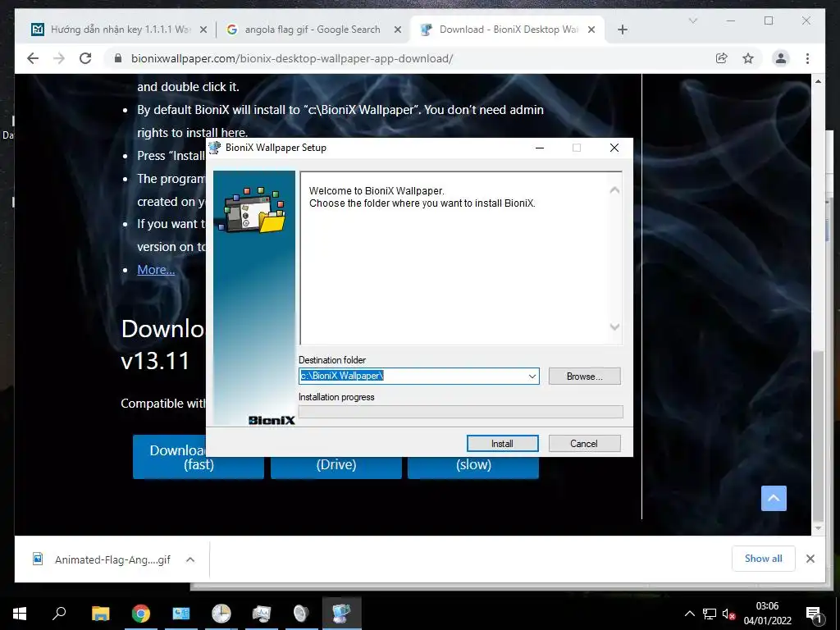Close the Hướng dẫn nhận key tab

(203, 30)
